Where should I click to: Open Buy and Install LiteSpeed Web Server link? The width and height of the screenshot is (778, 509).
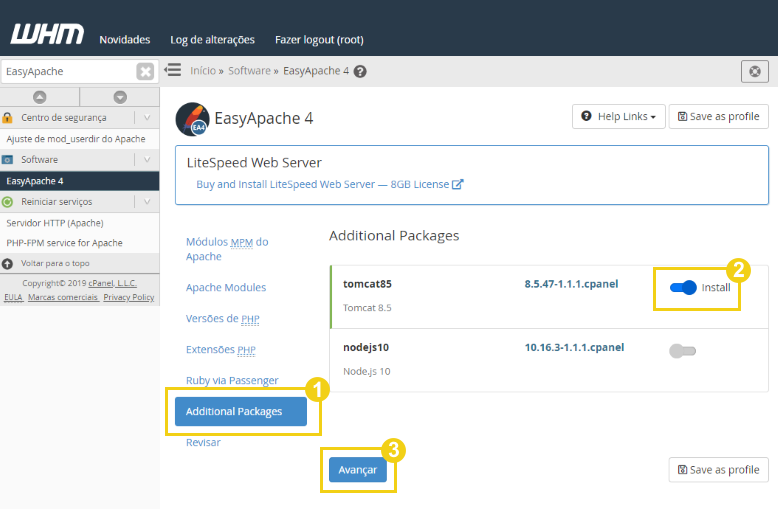[x=323, y=184]
